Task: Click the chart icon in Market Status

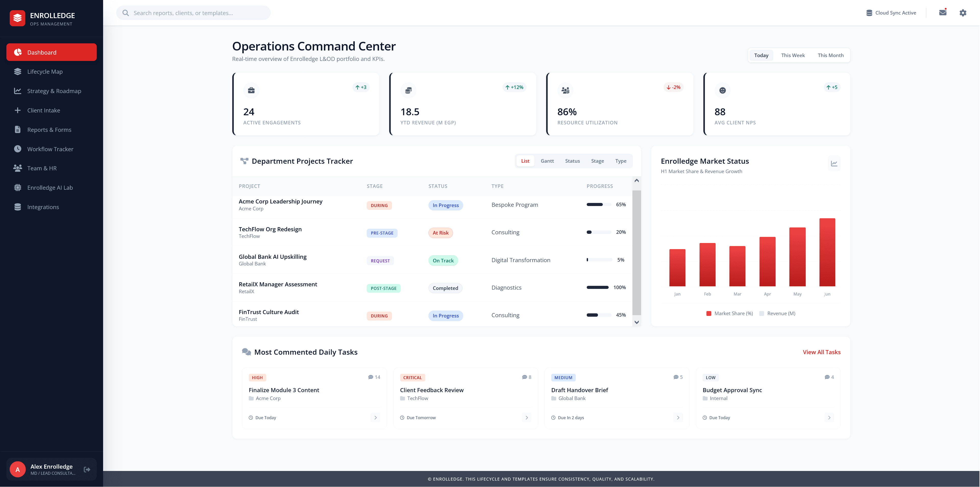Action: pyautogui.click(x=834, y=163)
